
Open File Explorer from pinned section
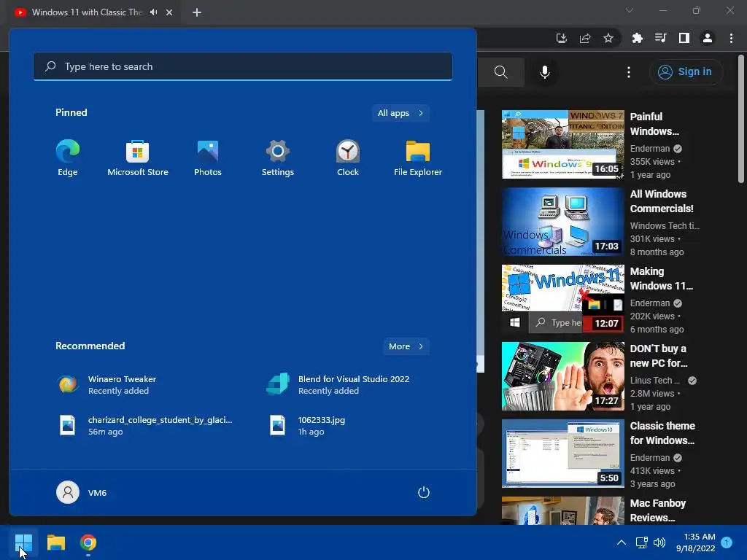tap(418, 158)
